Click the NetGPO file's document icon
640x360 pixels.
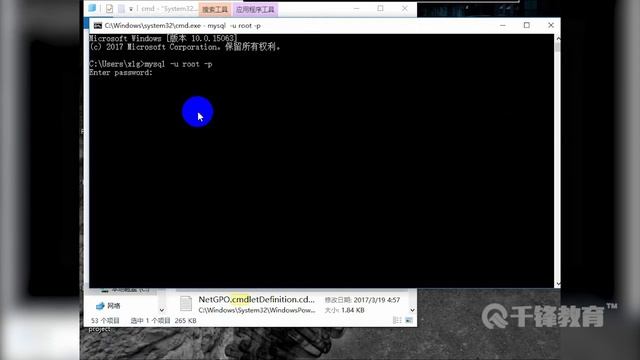[186, 304]
